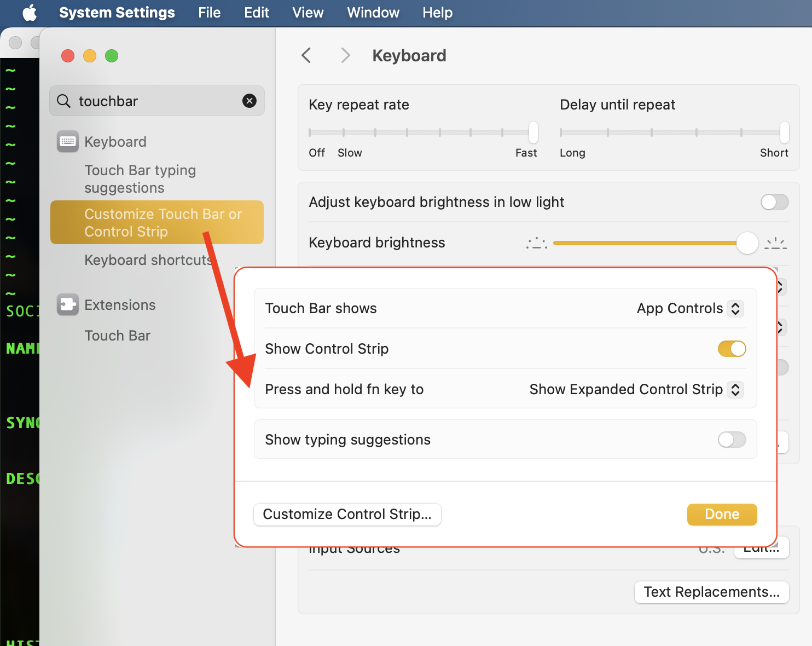Enable Adjust keyboard brightness in low light
Viewport: 812px width, 646px height.
click(x=774, y=202)
